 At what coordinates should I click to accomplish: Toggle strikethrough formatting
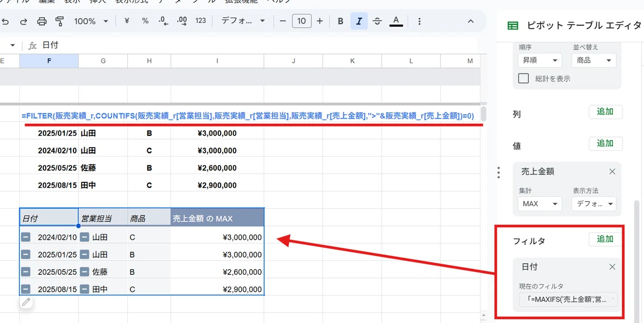point(377,21)
